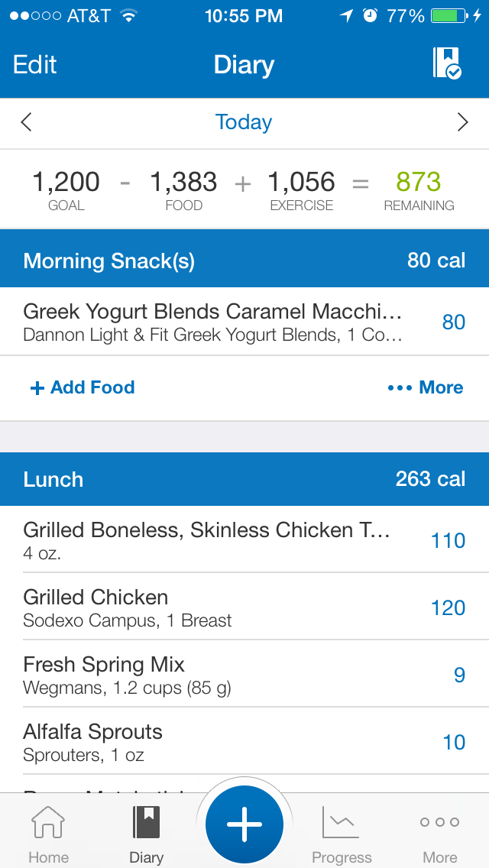Select the Alfalfa Sprouts entry

point(229,742)
